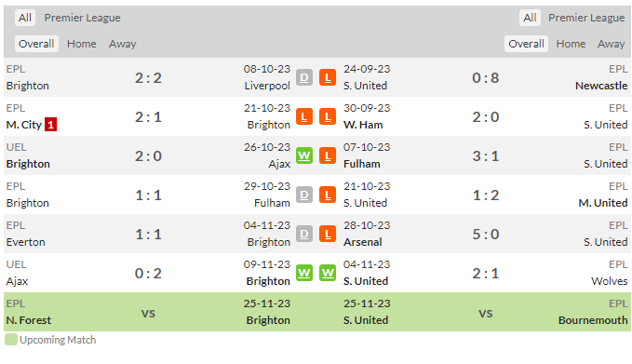The height and width of the screenshot is (364, 632).
Task: Click the L badge for S. United vs Newcastle
Action: 328,78
